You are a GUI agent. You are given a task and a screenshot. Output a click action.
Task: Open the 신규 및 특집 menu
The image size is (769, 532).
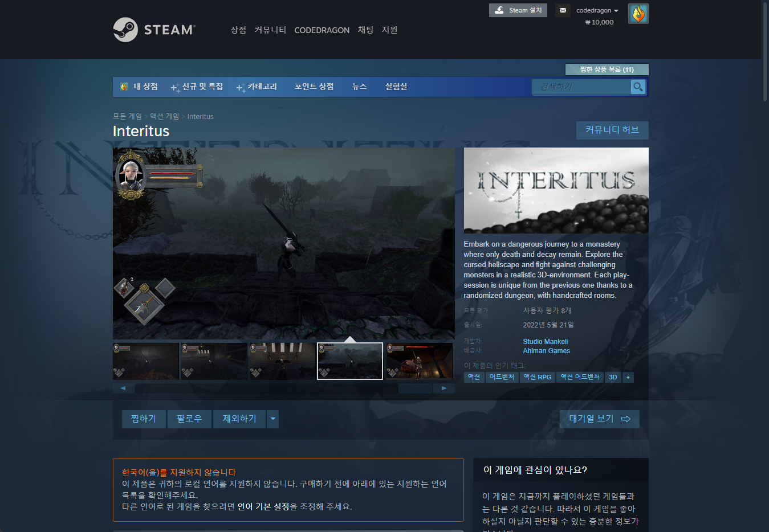click(x=197, y=87)
